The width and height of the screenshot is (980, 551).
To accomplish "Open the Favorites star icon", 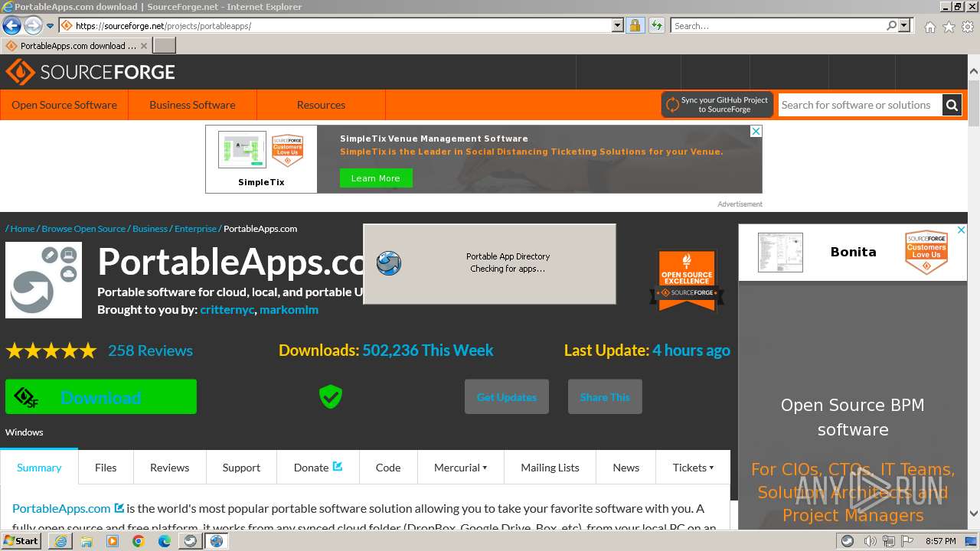I will (949, 27).
